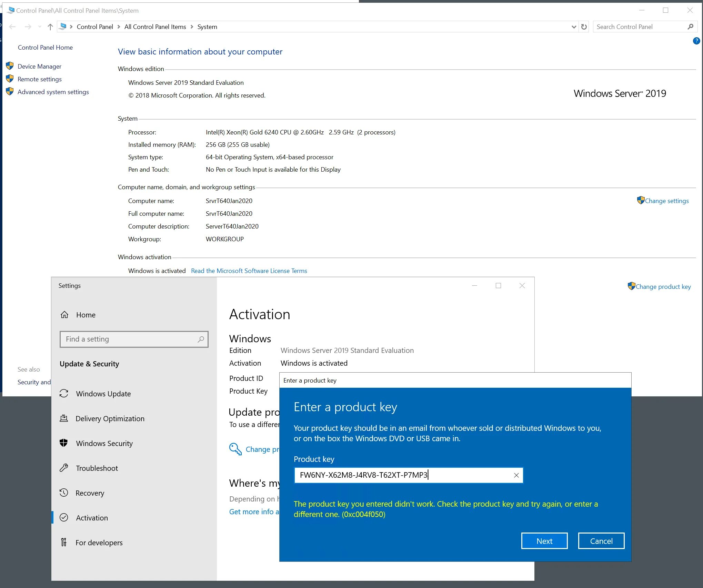Viewport: 703px width, 588px height.
Task: Open Advanced system settings link
Action: pyautogui.click(x=53, y=92)
